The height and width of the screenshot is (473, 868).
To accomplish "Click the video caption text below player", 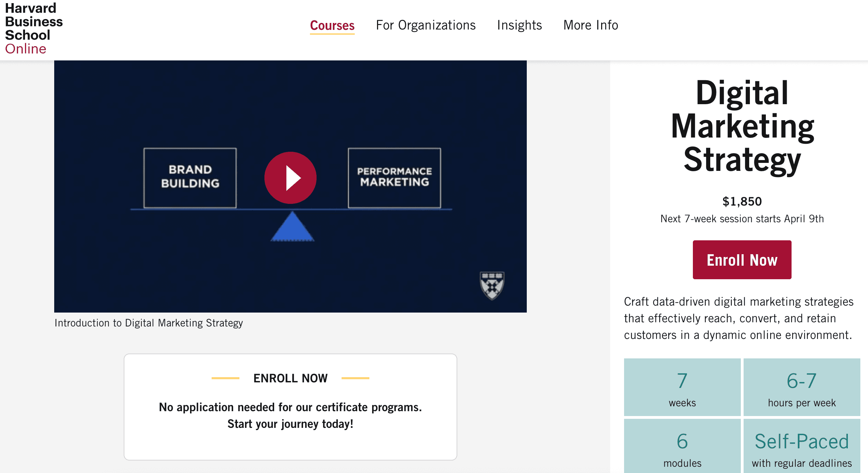I will [x=149, y=323].
